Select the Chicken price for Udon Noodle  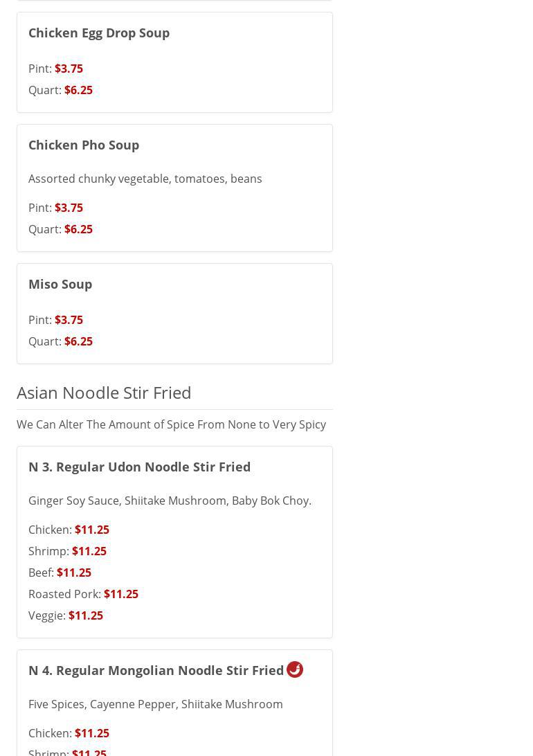coord(91,530)
